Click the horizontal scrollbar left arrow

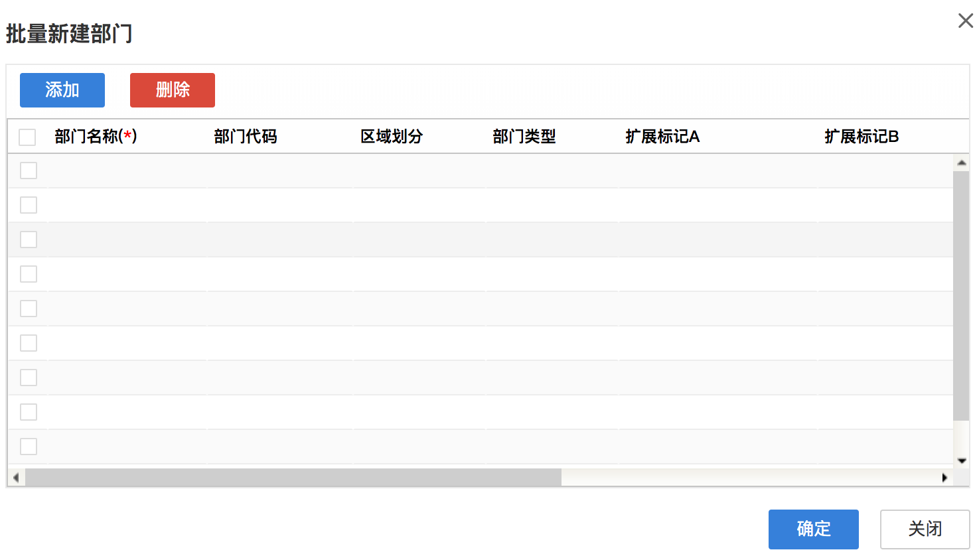click(16, 478)
